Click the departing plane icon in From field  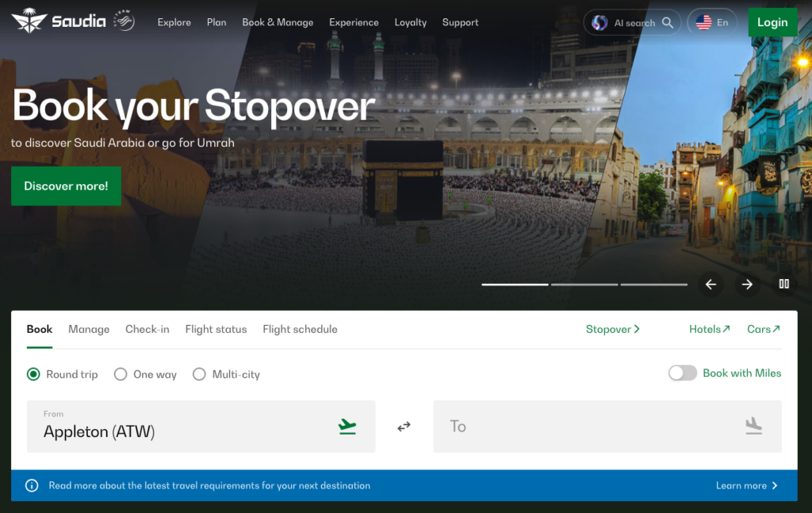[x=347, y=427]
